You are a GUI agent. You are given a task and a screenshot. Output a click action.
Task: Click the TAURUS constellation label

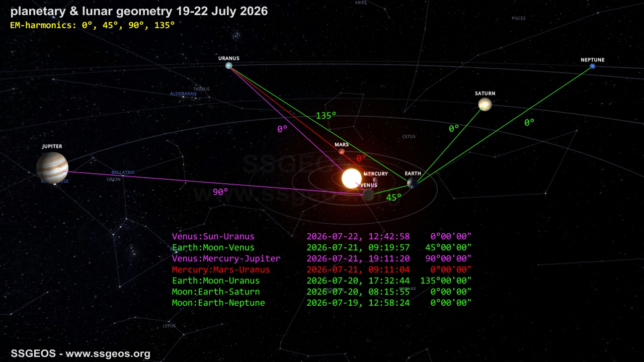pyautogui.click(x=201, y=89)
